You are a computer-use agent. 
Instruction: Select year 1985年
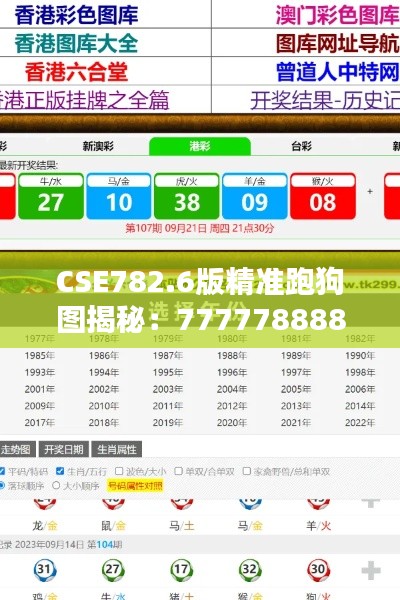click(x=40, y=355)
